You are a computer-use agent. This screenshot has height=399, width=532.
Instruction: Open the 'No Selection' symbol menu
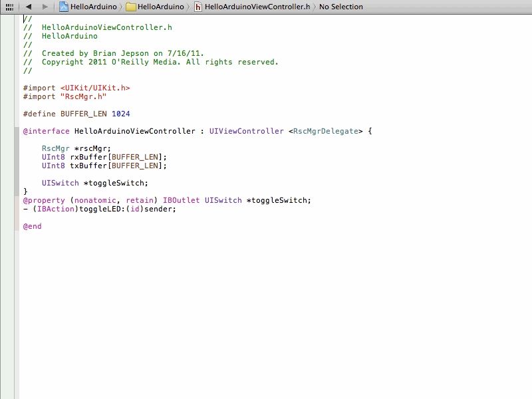[x=340, y=7]
